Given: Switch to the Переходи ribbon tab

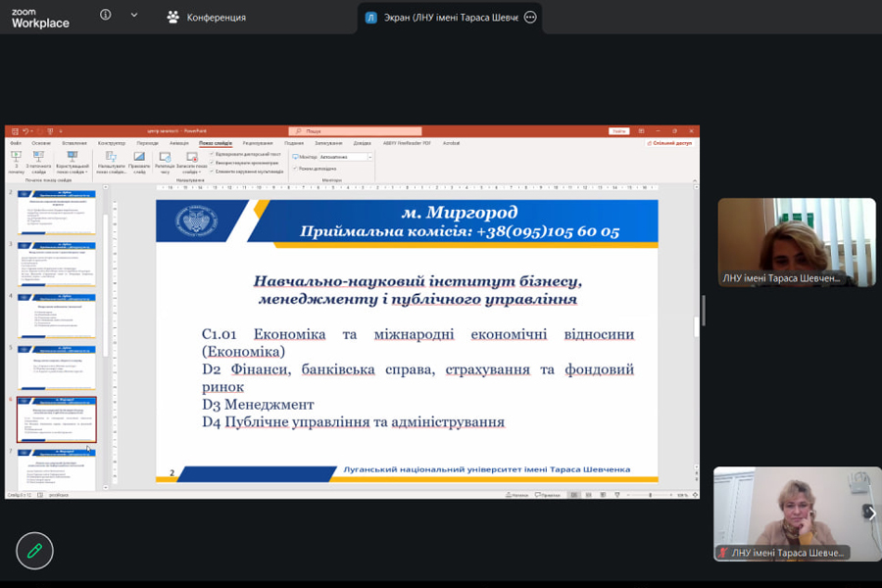Looking at the screenshot, I should 147,143.
